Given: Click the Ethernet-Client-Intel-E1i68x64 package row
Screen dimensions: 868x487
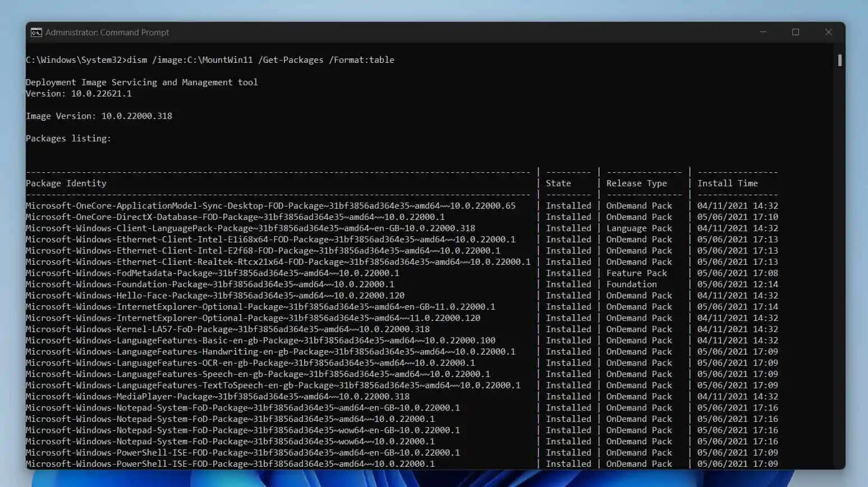Looking at the screenshot, I should [x=402, y=240].
